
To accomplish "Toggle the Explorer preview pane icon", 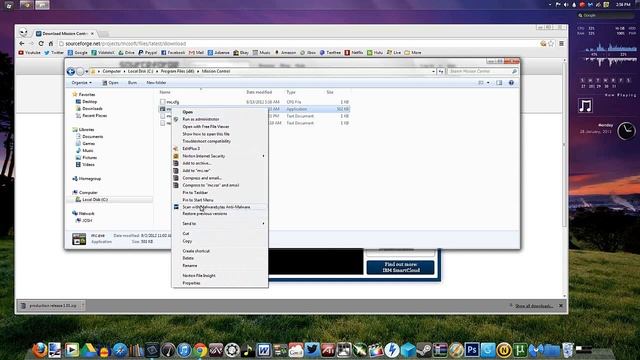I will point(499,82).
